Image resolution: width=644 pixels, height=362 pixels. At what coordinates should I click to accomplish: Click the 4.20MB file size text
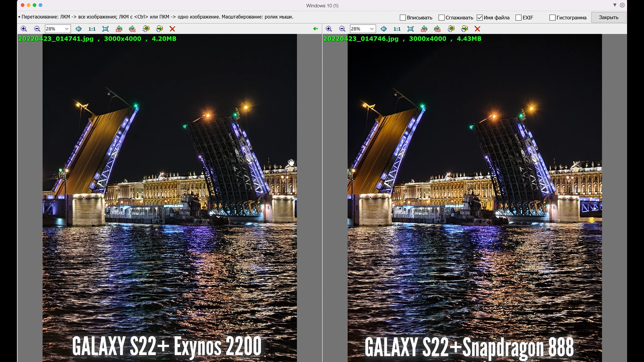tap(164, 39)
